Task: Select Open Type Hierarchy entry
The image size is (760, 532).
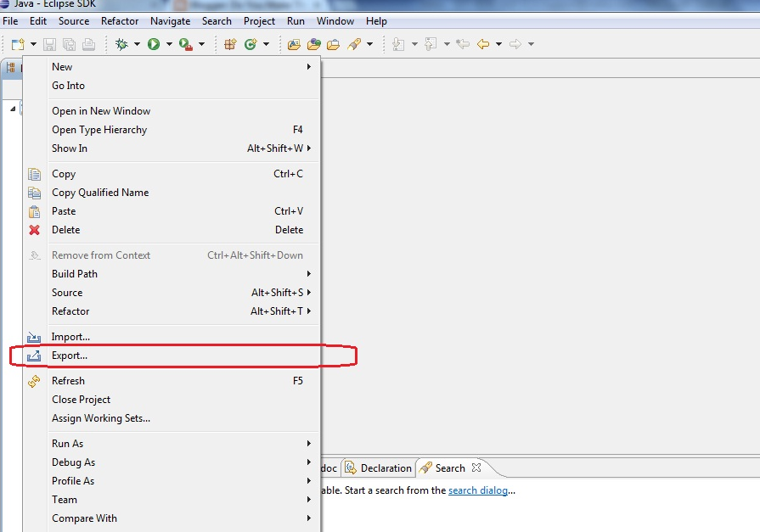Action: click(171, 130)
